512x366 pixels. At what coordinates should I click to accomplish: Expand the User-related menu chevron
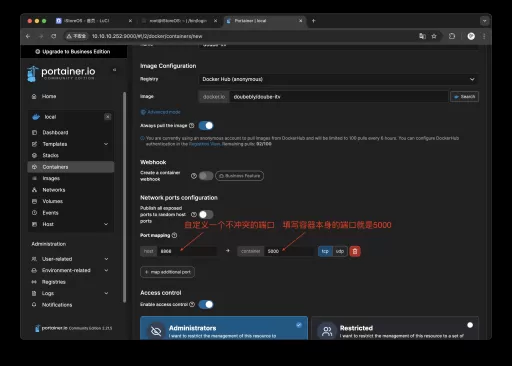tap(106, 259)
